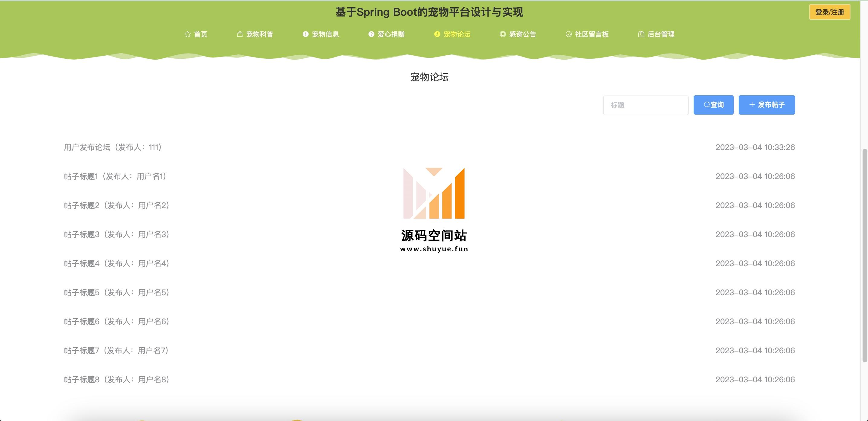Viewport: 868px width, 421px height.
Task: Open the 宠物信息 menu item
Action: (x=321, y=34)
